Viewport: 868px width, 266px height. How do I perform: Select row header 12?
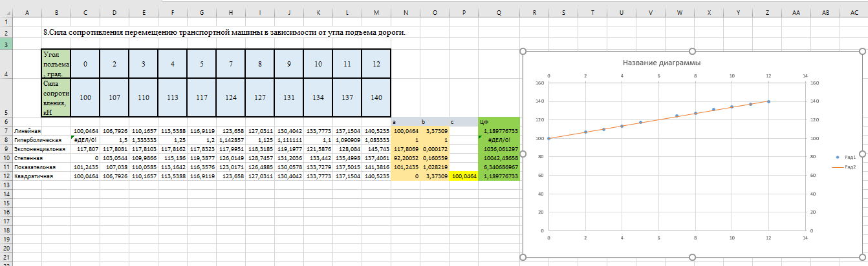coord(6,176)
